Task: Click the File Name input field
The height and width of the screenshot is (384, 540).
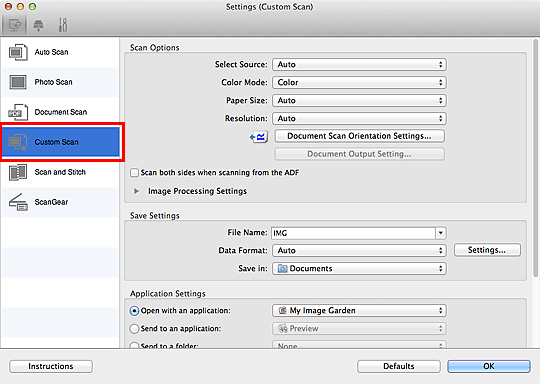Action: [353, 233]
